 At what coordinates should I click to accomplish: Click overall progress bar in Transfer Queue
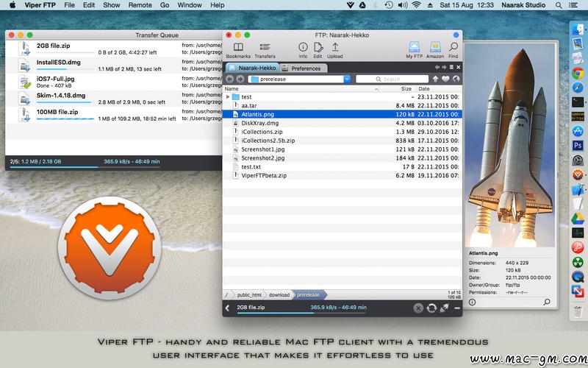coord(85,167)
